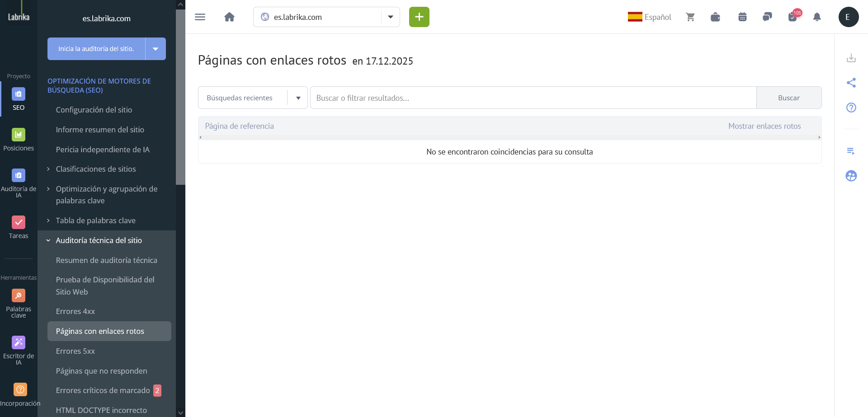Screen dimensions: 868x417
Task: Click OPTIMIZACIÓN DE MOTORES DE BÚSQUEDA (SEO) heading
Action: pyautogui.click(x=99, y=85)
